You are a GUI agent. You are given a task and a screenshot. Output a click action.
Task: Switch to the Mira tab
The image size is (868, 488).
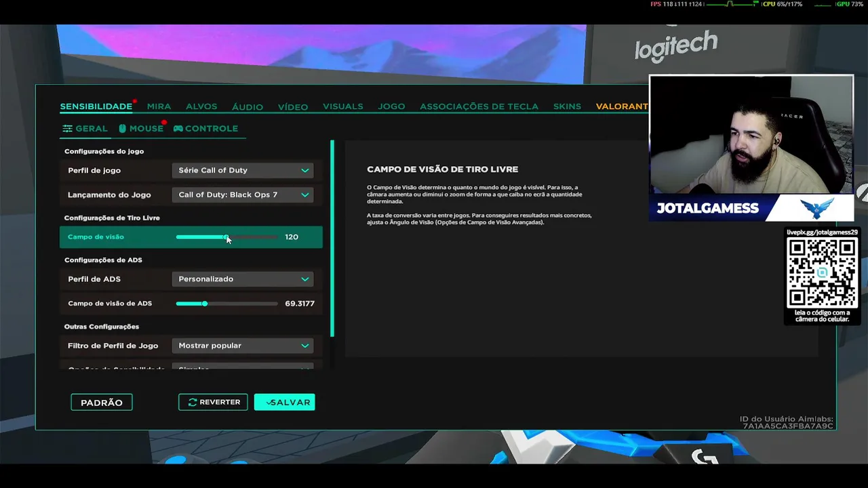pos(159,106)
